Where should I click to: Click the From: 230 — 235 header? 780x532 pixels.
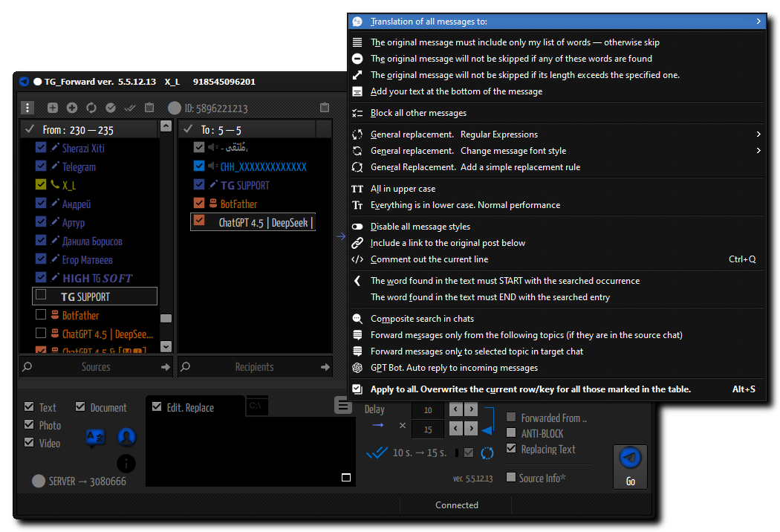click(x=90, y=130)
